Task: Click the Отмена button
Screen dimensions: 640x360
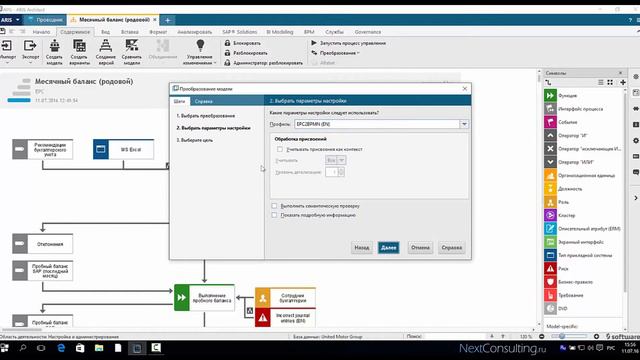Action: coord(420,248)
